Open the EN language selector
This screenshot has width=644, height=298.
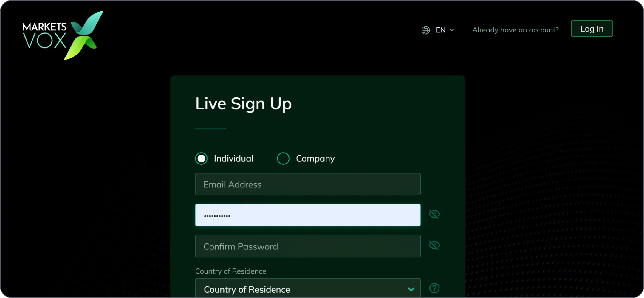[x=440, y=30]
